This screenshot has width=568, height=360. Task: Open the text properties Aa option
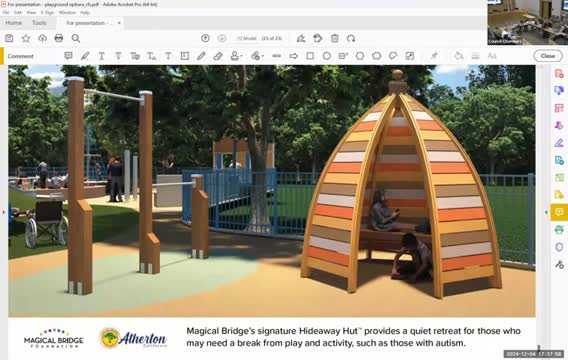tap(492, 56)
